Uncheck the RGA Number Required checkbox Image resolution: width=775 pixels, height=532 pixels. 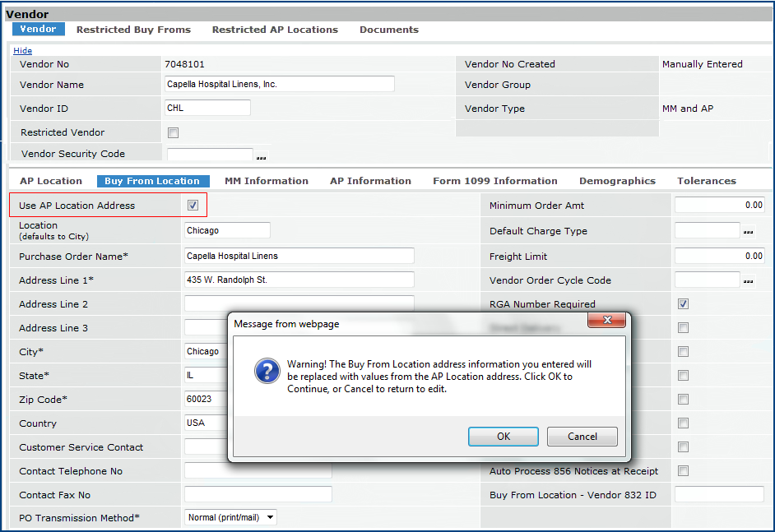(x=683, y=304)
